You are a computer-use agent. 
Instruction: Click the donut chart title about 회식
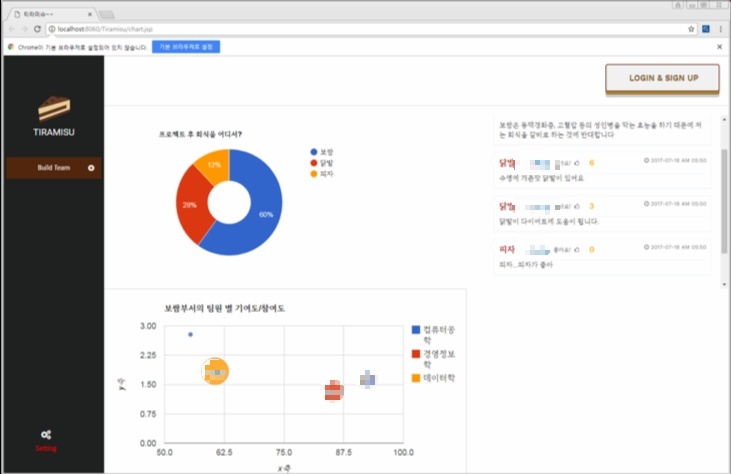[x=200, y=134]
